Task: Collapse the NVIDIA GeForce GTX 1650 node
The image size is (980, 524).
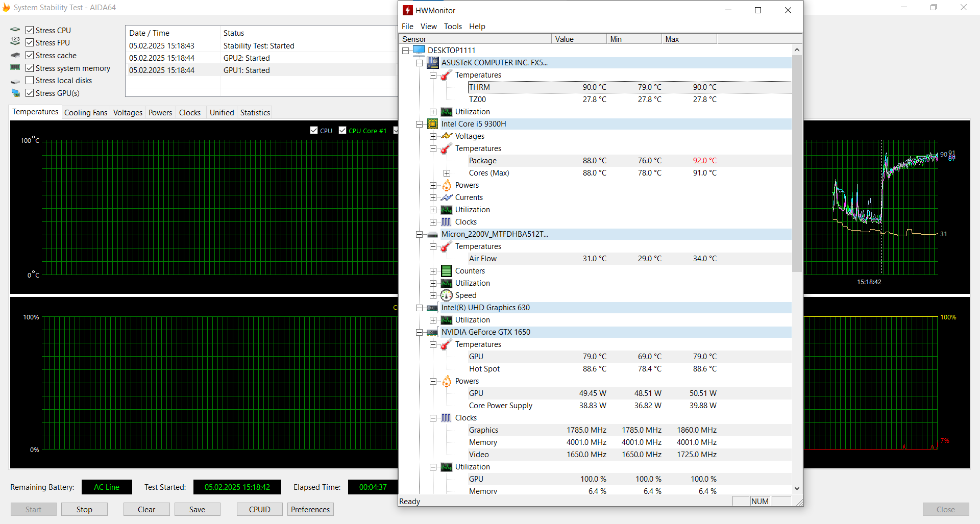Action: coord(420,332)
